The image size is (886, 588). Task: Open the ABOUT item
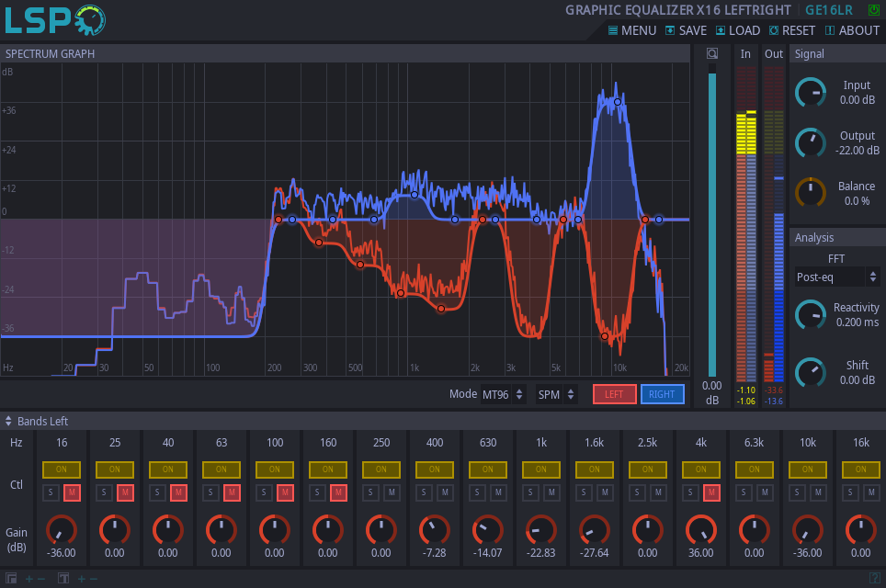click(853, 30)
